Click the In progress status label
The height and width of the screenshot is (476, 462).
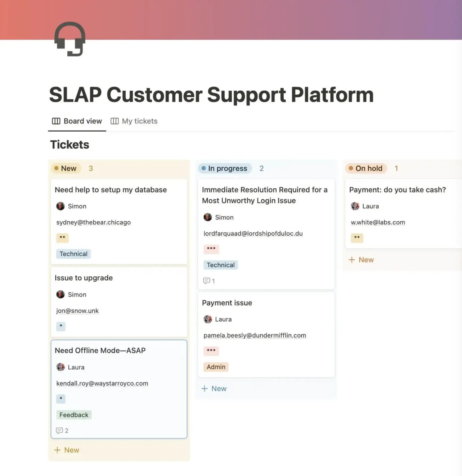coord(225,168)
